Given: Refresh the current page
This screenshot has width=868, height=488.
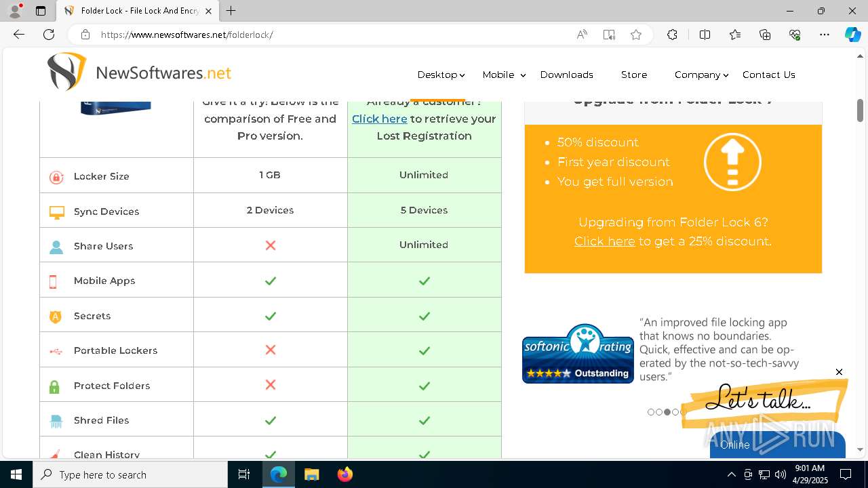Looking at the screenshot, I should 49,35.
